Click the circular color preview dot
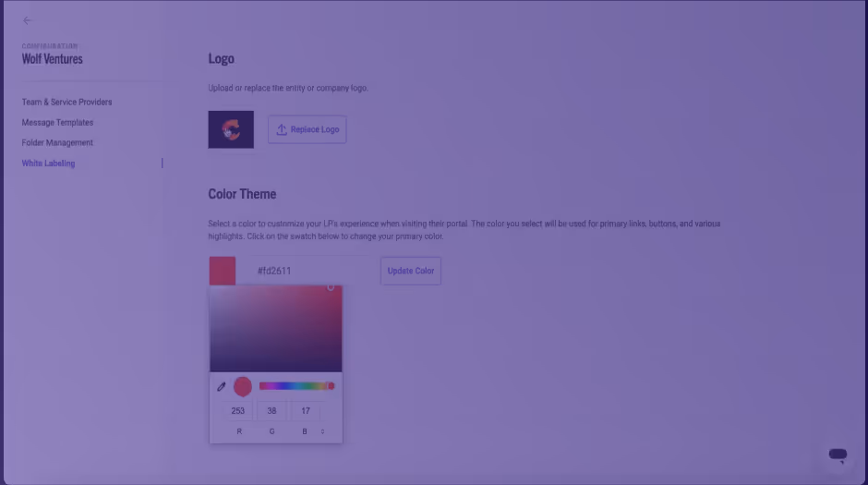 243,386
